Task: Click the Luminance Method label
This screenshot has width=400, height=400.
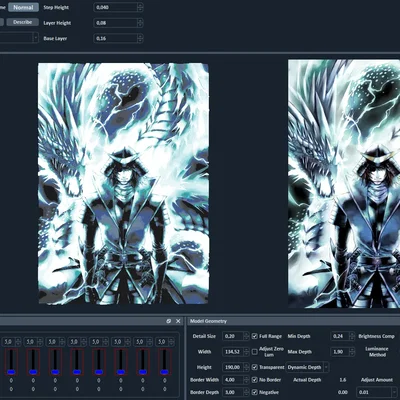Action: pyautogui.click(x=377, y=352)
